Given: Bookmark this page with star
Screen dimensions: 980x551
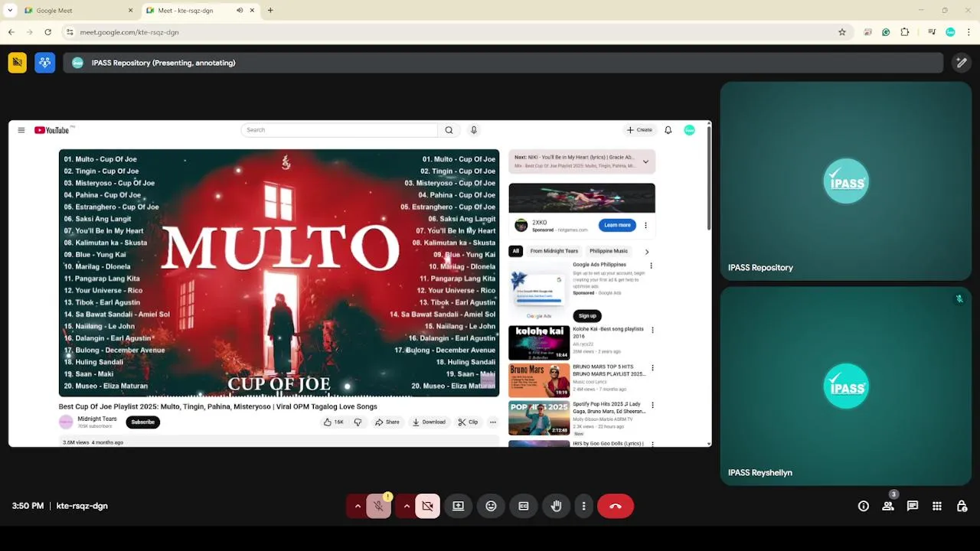Looking at the screenshot, I should pyautogui.click(x=842, y=32).
